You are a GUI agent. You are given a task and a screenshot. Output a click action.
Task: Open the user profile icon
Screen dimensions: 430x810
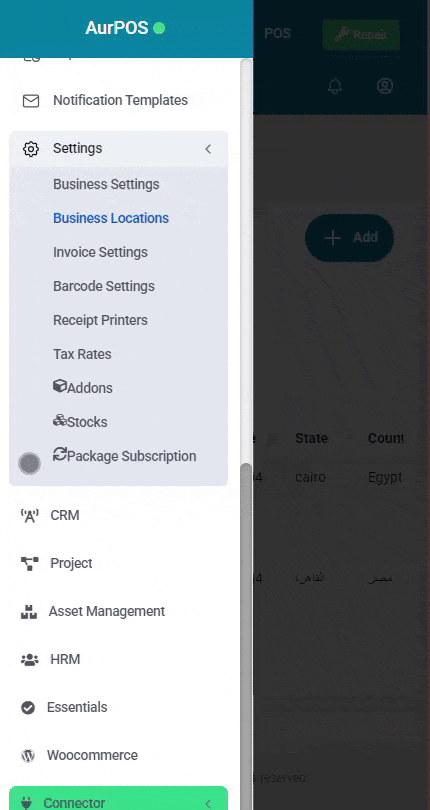click(x=385, y=86)
